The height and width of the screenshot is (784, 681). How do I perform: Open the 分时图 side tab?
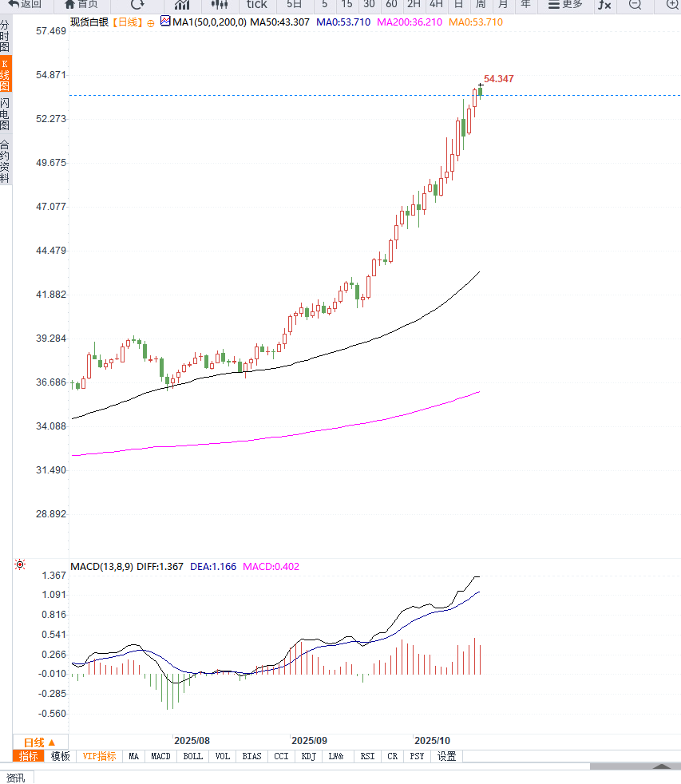pos(6,36)
